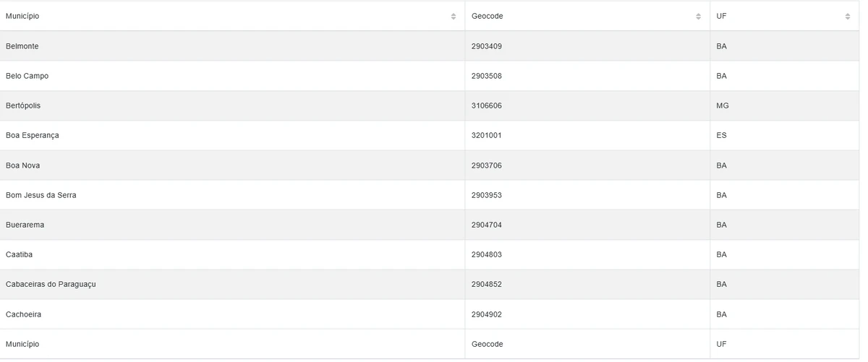Click the Bertópolis municipality cell
This screenshot has width=868, height=362.
23,105
